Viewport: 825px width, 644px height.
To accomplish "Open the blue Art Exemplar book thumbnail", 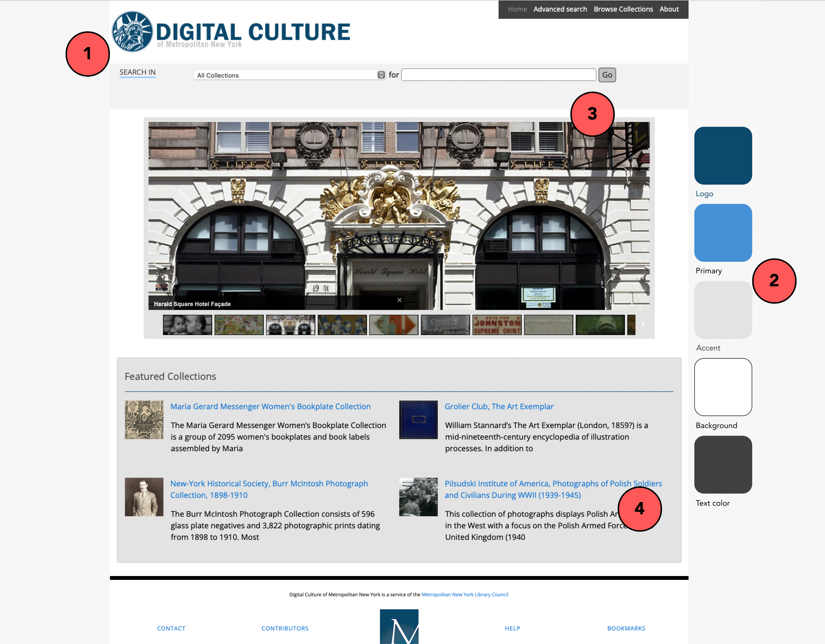I will point(418,420).
